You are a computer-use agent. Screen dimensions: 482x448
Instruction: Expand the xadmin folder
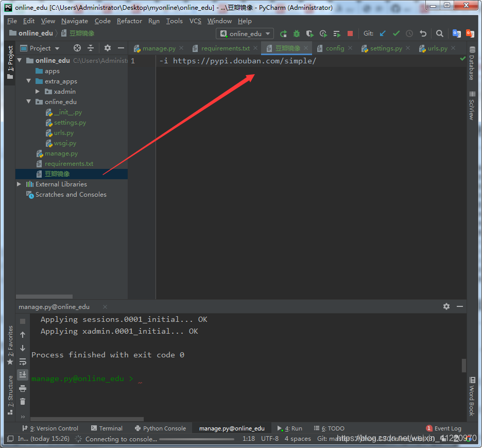click(38, 92)
